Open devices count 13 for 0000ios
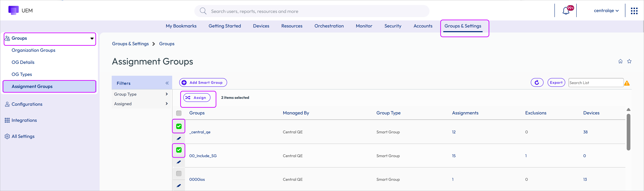Screen dimensions: 644x191 [x=585, y=180]
